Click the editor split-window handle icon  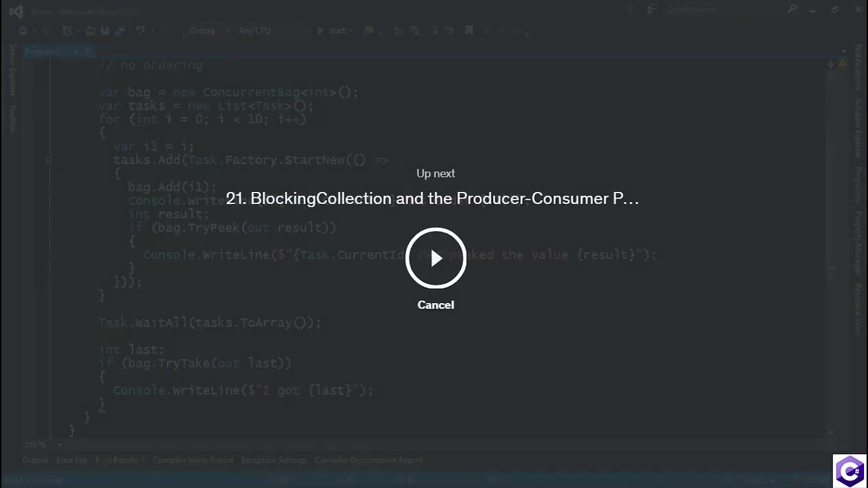(831, 64)
